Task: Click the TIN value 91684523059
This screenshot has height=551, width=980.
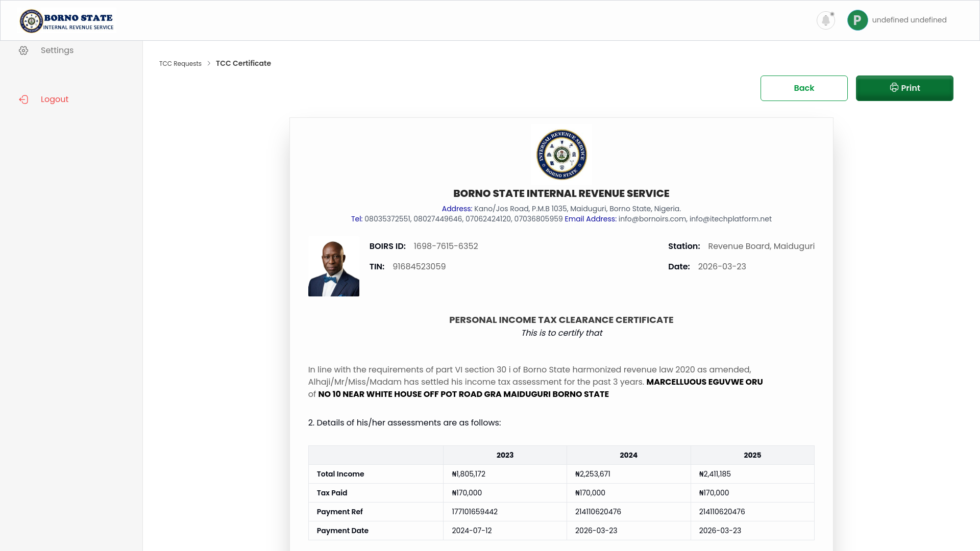Action: 419,267
